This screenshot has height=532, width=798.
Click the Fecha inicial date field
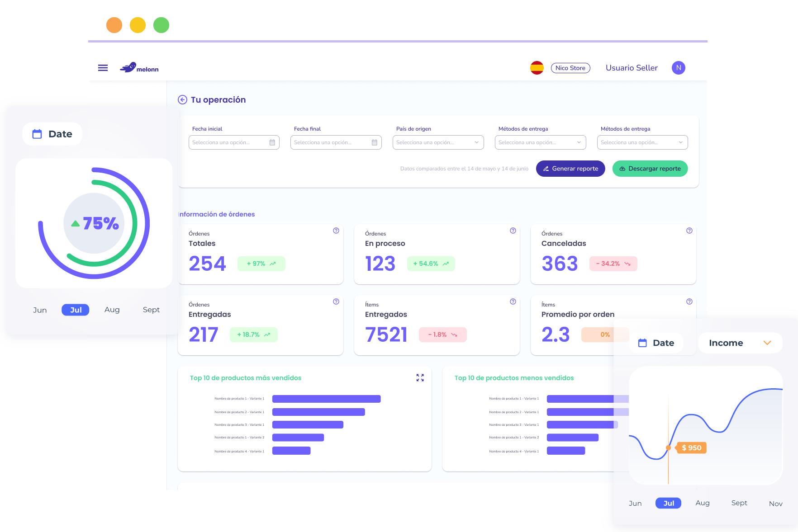tap(233, 142)
